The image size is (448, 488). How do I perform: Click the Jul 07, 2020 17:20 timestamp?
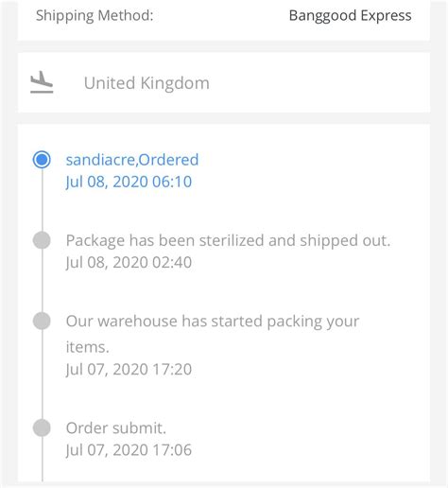pyautogui.click(x=129, y=369)
